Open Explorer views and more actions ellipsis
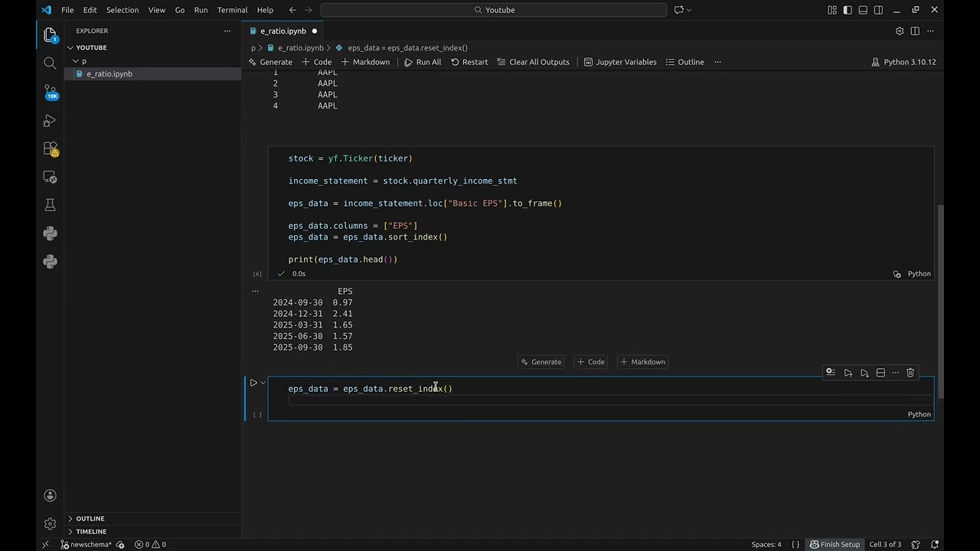 pyautogui.click(x=227, y=31)
